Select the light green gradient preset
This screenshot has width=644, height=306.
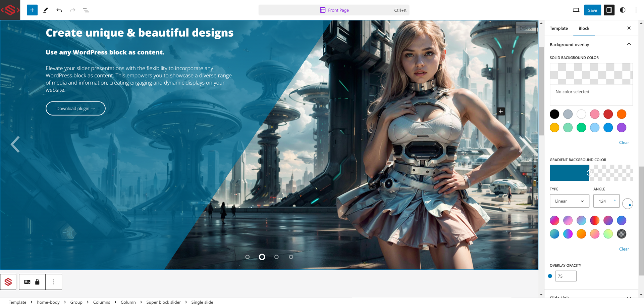pos(608,234)
